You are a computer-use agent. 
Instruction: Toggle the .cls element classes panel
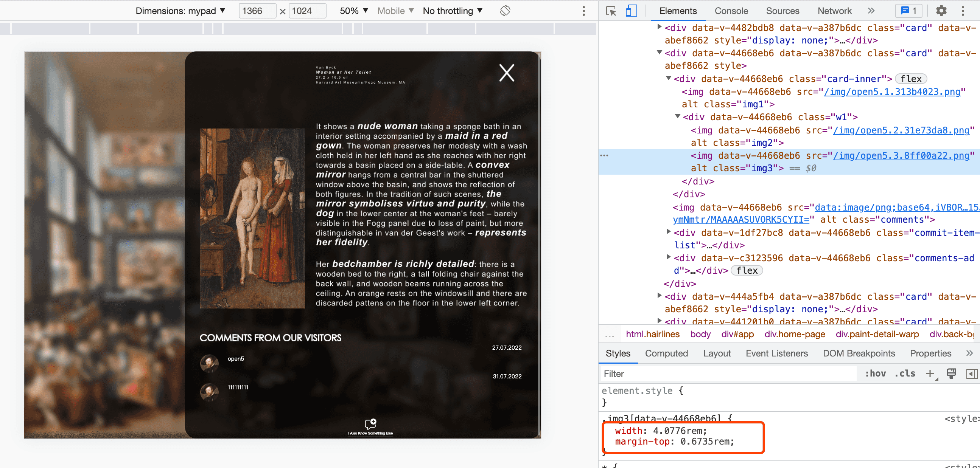tap(905, 374)
